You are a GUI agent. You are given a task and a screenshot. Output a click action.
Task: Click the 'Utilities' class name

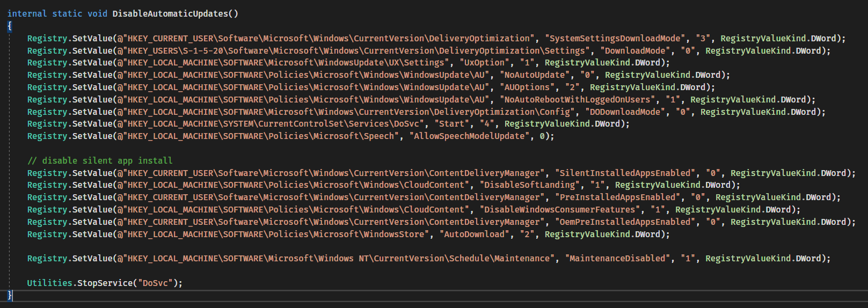click(x=50, y=283)
